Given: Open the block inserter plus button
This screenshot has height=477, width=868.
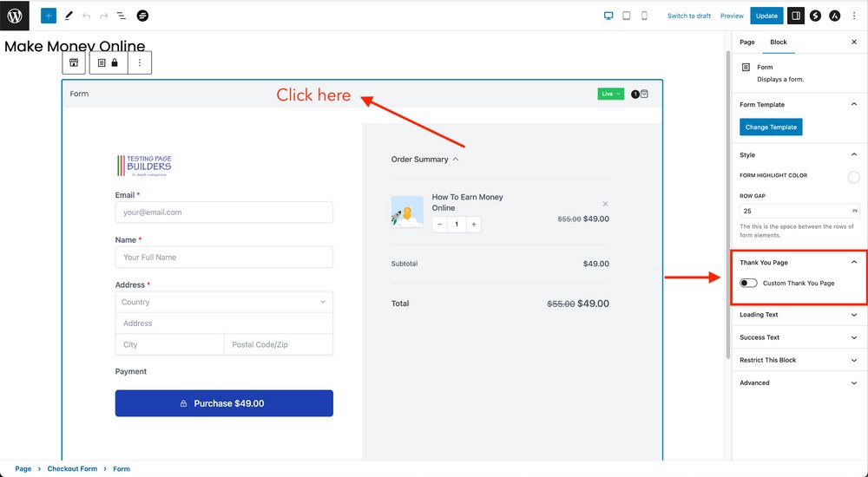Looking at the screenshot, I should pos(49,16).
